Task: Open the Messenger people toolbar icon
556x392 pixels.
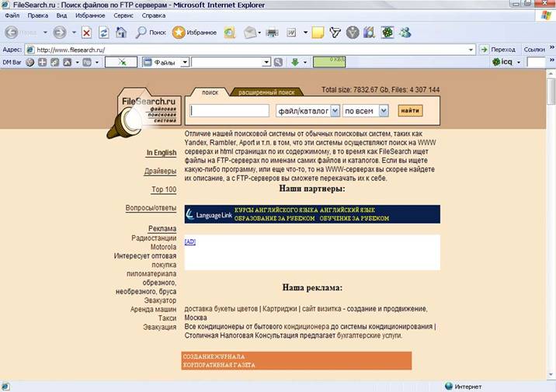Action: pyautogui.click(x=405, y=33)
